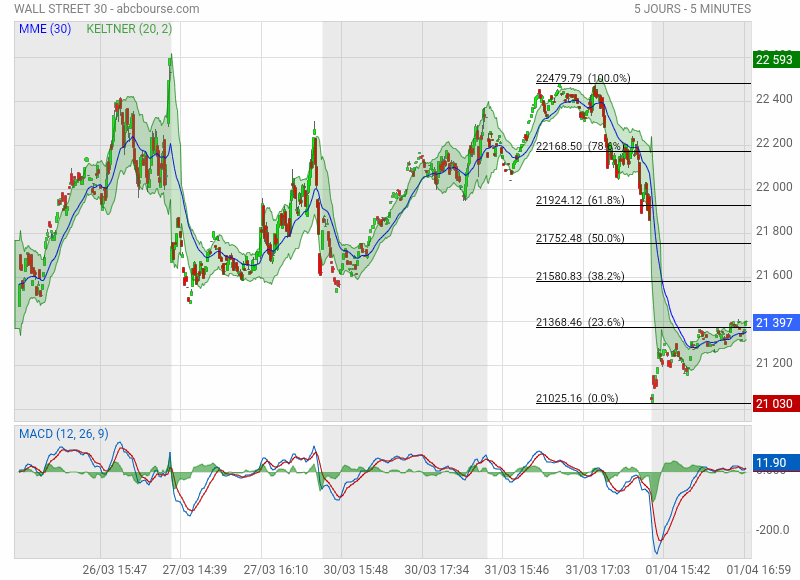Click the 22 200 price axis label
The width and height of the screenshot is (800, 580).
point(774,143)
